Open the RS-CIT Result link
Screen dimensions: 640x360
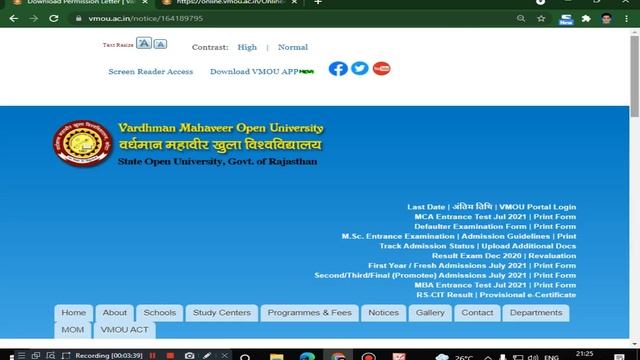pos(444,295)
